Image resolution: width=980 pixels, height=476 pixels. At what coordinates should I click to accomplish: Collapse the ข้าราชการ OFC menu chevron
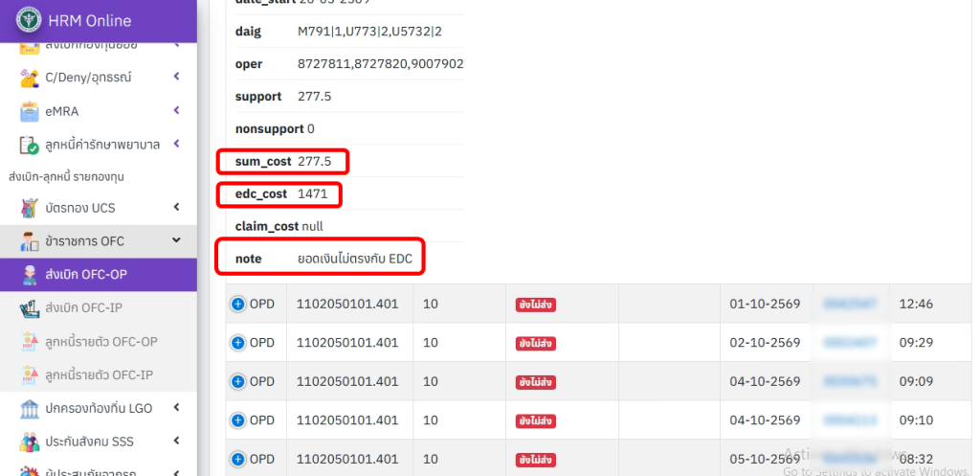[x=176, y=240]
